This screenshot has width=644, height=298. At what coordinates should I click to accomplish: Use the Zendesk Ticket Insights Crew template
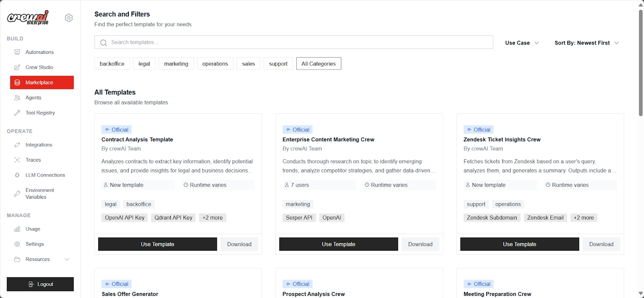pos(520,244)
